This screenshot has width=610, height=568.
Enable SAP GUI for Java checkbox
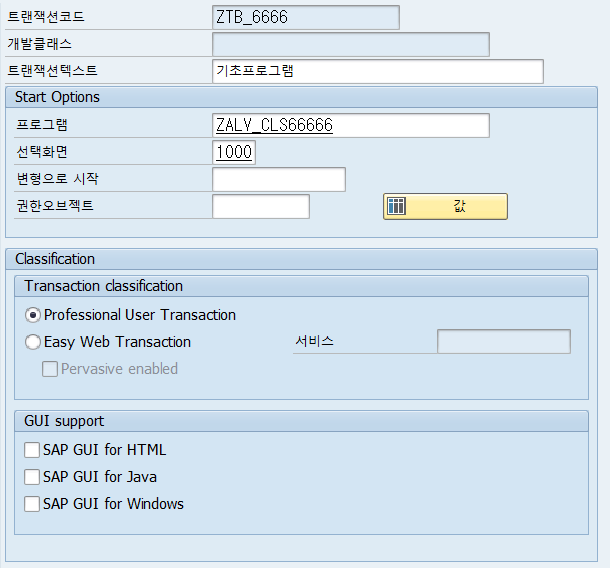(32, 477)
